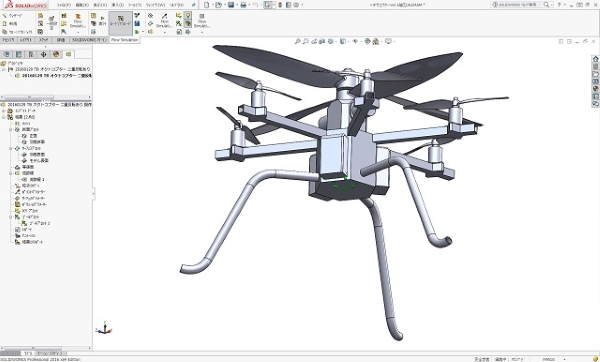Click the Zoom to Fit icon in view toolbar
The height and width of the screenshot is (362, 600).
(x=297, y=41)
